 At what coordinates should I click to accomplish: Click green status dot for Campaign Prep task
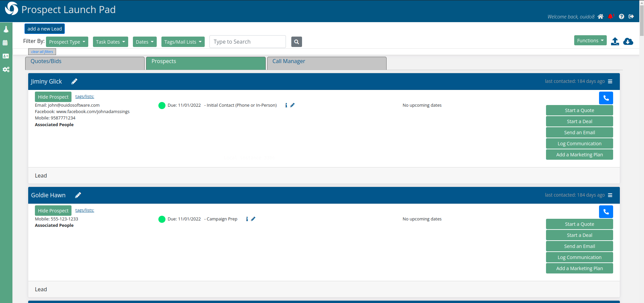click(162, 219)
